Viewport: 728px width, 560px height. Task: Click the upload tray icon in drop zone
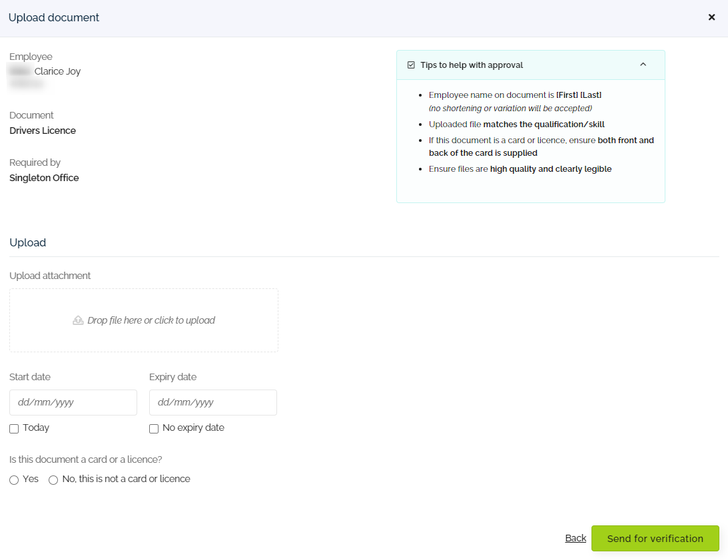click(x=78, y=320)
